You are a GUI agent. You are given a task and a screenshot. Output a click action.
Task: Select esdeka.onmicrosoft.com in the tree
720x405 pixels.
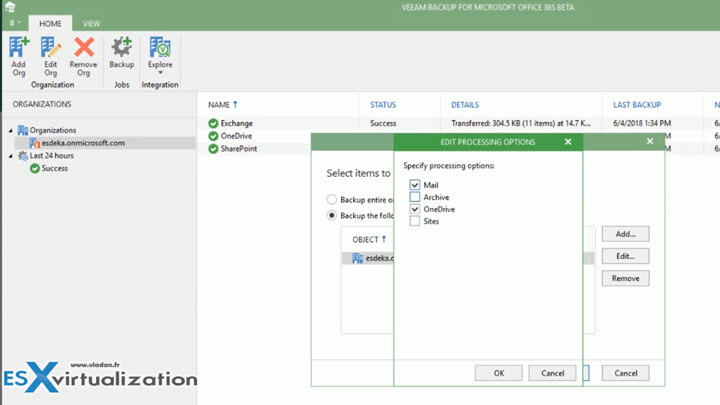click(83, 143)
